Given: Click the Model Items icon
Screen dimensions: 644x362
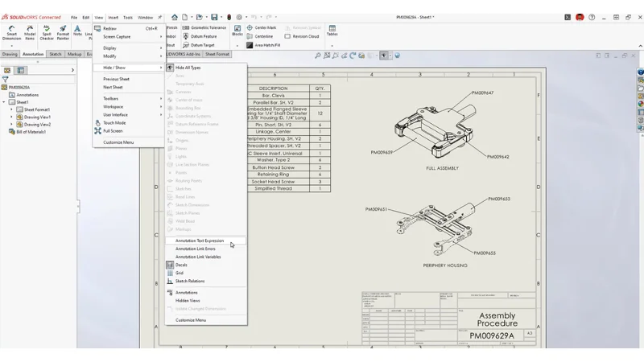Looking at the screenshot, I should click(x=30, y=31).
